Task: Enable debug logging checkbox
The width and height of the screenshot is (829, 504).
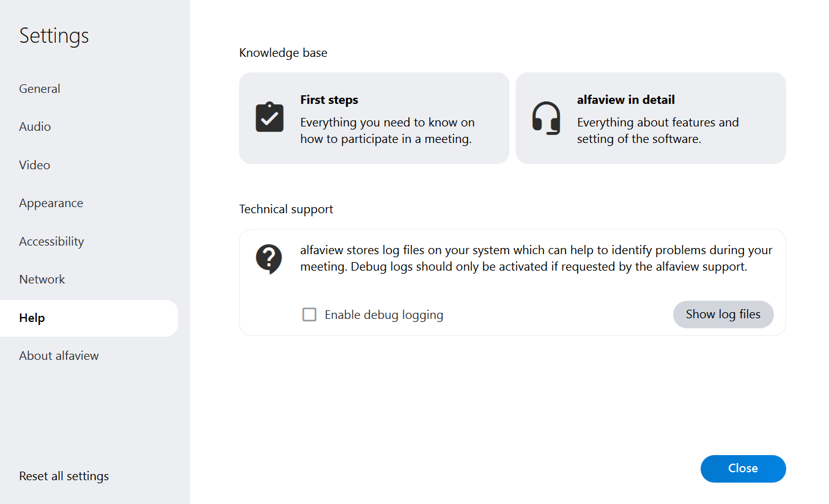Action: pyautogui.click(x=309, y=315)
